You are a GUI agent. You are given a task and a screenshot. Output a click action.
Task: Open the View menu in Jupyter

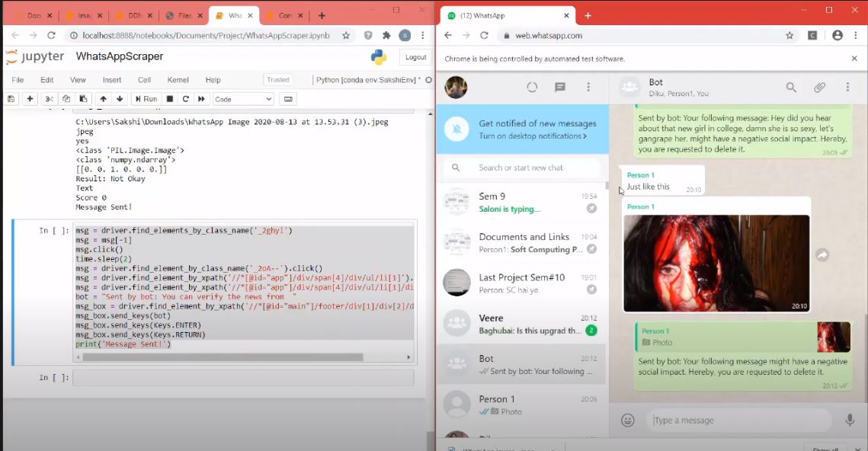78,80
